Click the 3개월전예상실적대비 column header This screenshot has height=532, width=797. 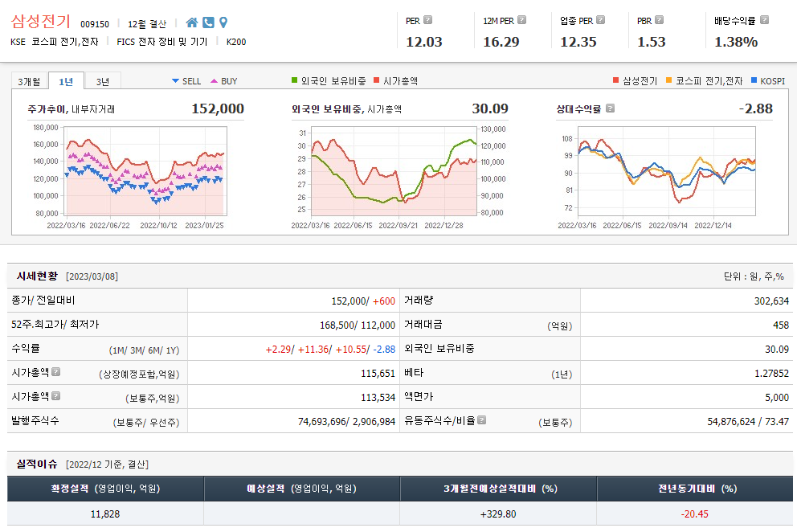coord(498,489)
